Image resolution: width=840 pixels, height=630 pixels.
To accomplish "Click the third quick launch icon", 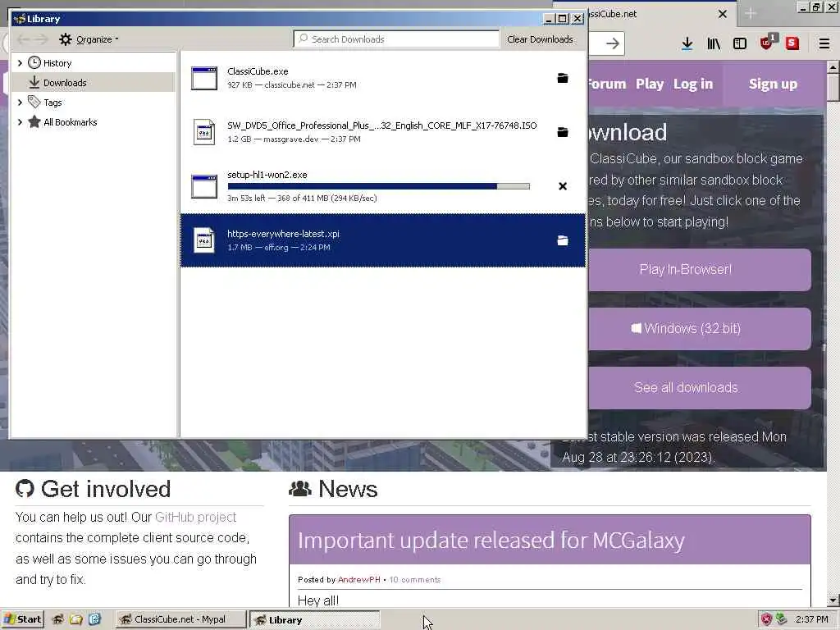I will pyautogui.click(x=95, y=619).
